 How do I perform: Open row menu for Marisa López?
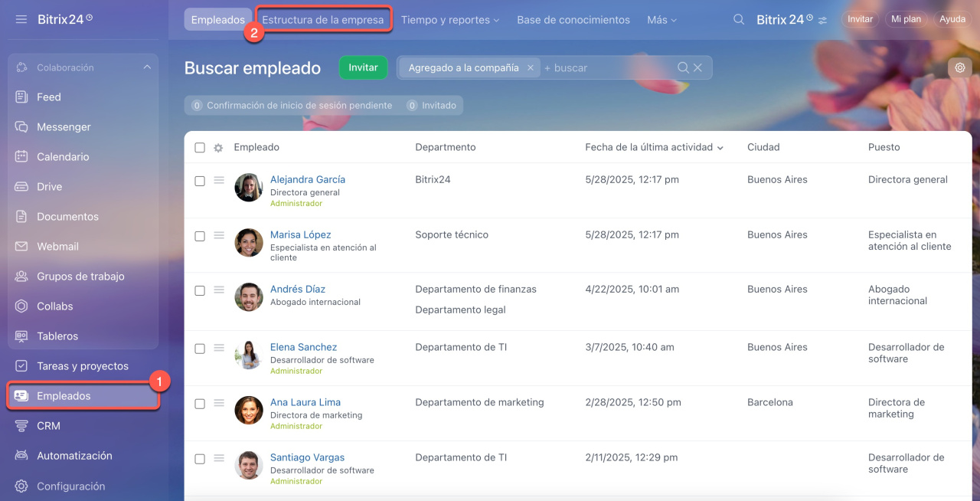[219, 235]
